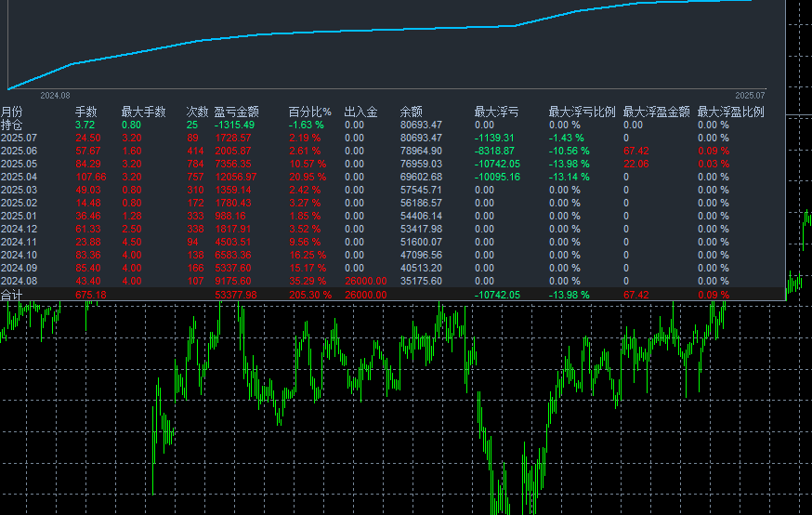Select the 2024.08 row in the table
The height and width of the screenshot is (515, 812).
(392, 281)
